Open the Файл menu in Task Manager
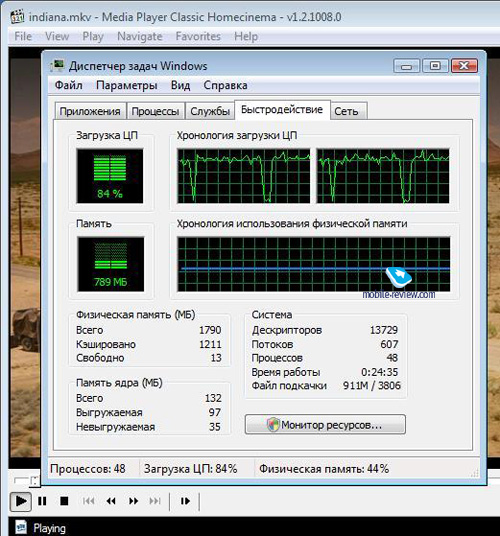500x536 pixels. point(69,85)
